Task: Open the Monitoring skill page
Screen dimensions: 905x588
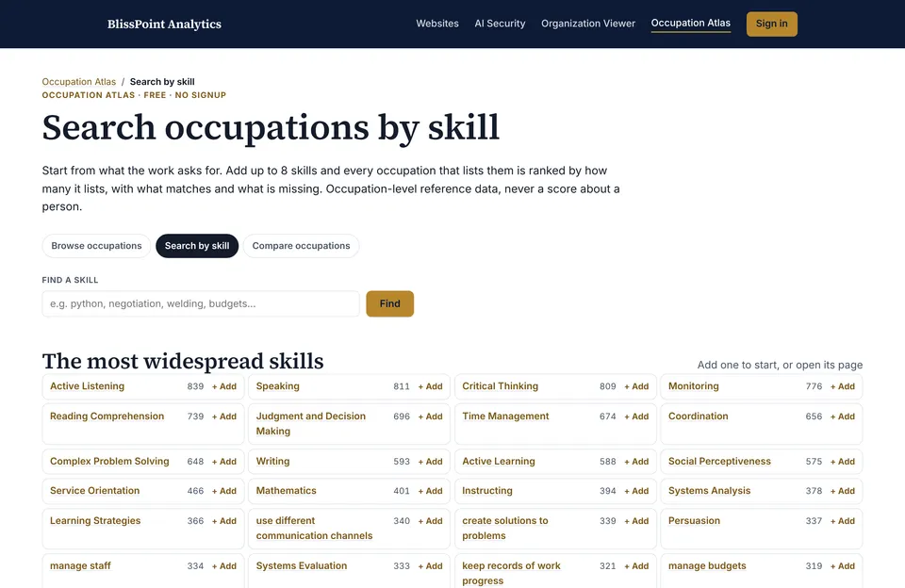Action: click(x=694, y=386)
